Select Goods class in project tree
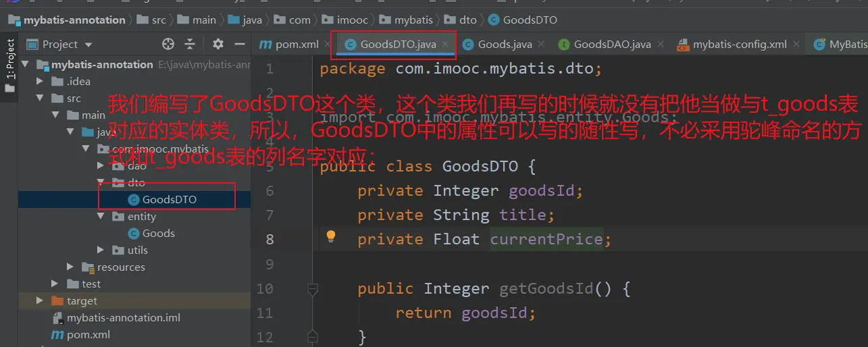 pos(158,234)
